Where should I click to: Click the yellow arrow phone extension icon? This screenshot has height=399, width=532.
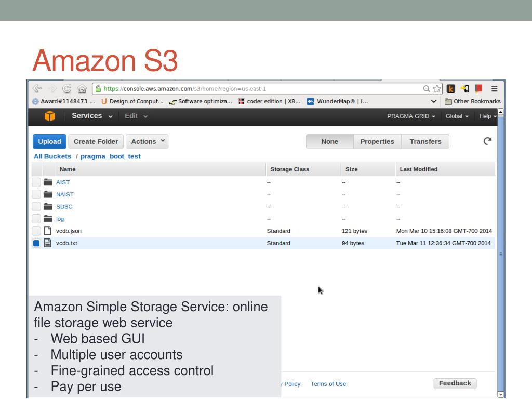tap(465, 88)
